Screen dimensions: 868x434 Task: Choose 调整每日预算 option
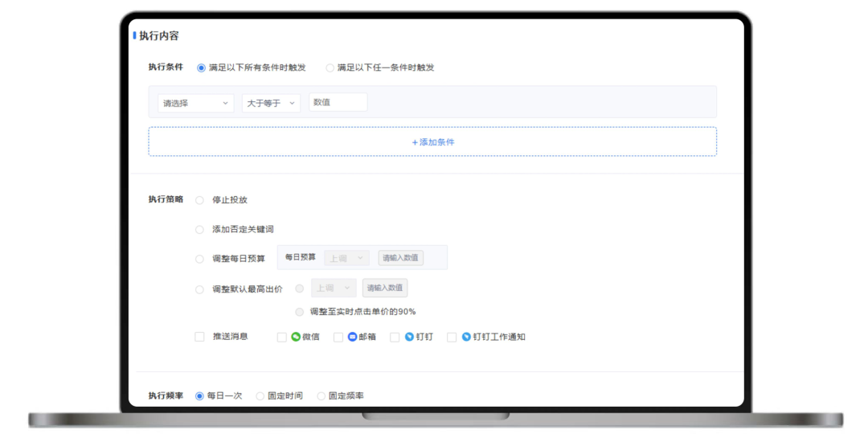click(200, 259)
